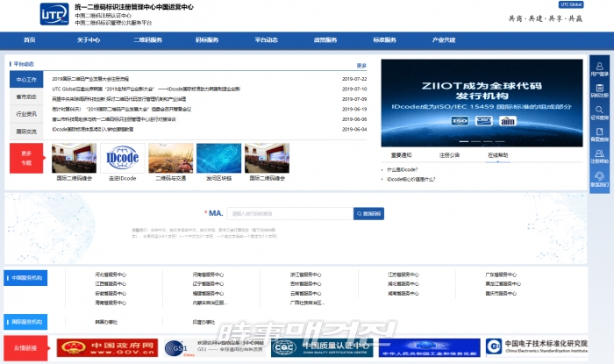
Task: Click the 证书查询 magnifier icon in sidebar
Action: coord(599,110)
